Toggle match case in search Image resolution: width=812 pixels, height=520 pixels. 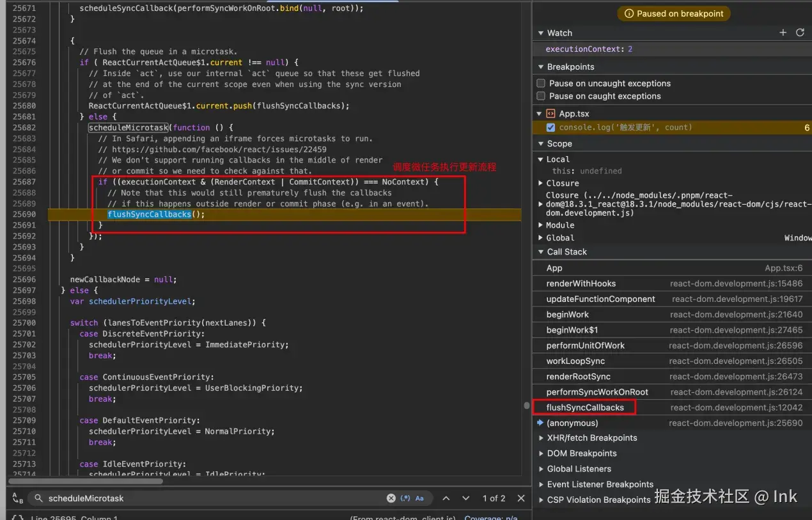click(x=420, y=498)
